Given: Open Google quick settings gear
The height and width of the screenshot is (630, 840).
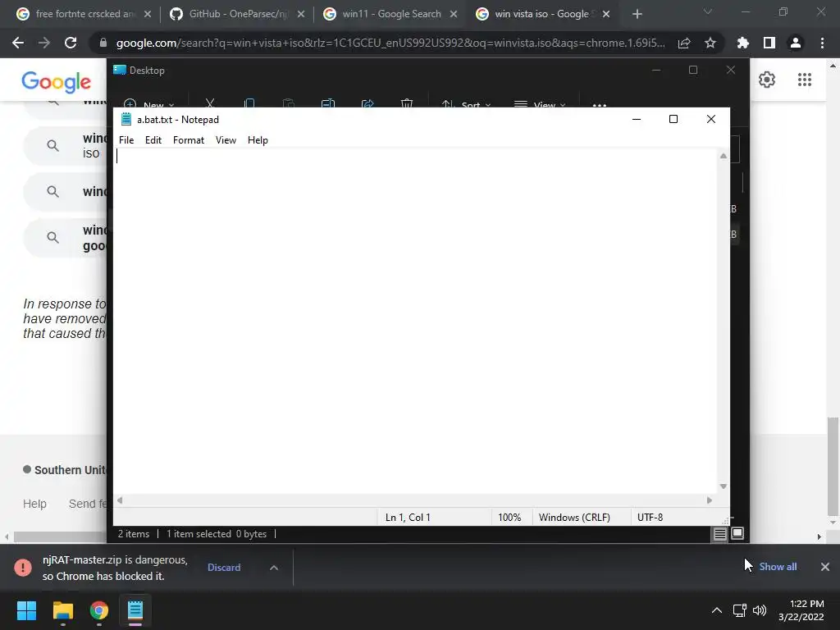Looking at the screenshot, I should (x=767, y=80).
